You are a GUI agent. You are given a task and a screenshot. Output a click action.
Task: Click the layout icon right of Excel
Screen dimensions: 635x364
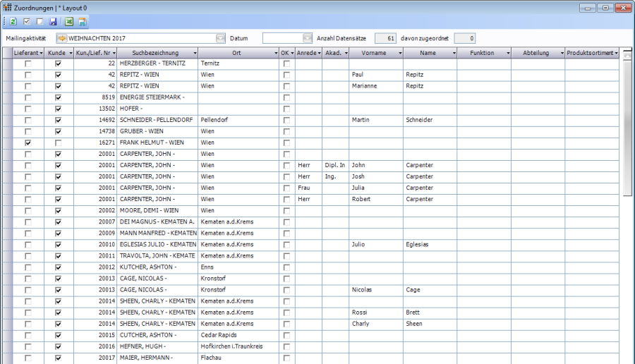pos(82,22)
